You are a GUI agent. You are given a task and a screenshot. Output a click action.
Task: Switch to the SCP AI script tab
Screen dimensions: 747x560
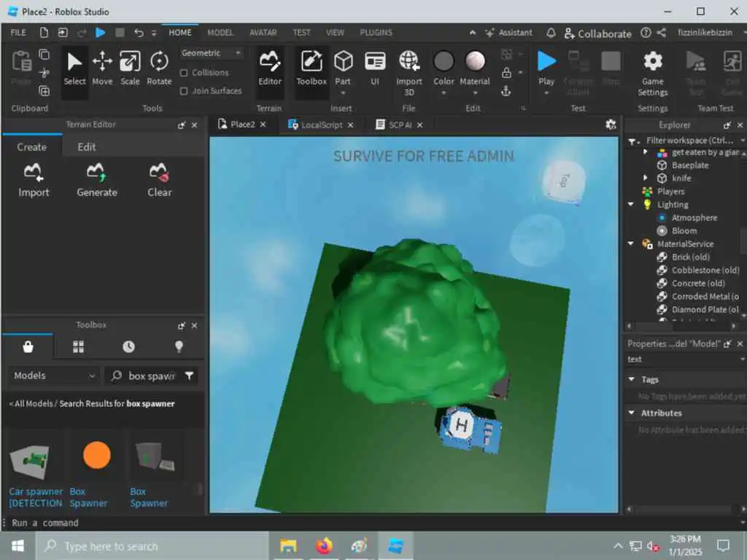[399, 125]
